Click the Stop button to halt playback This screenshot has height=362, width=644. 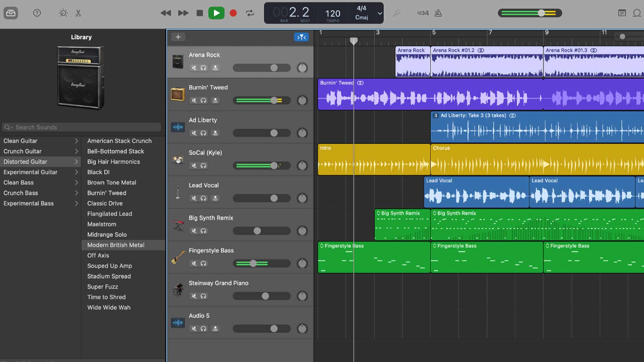(200, 13)
